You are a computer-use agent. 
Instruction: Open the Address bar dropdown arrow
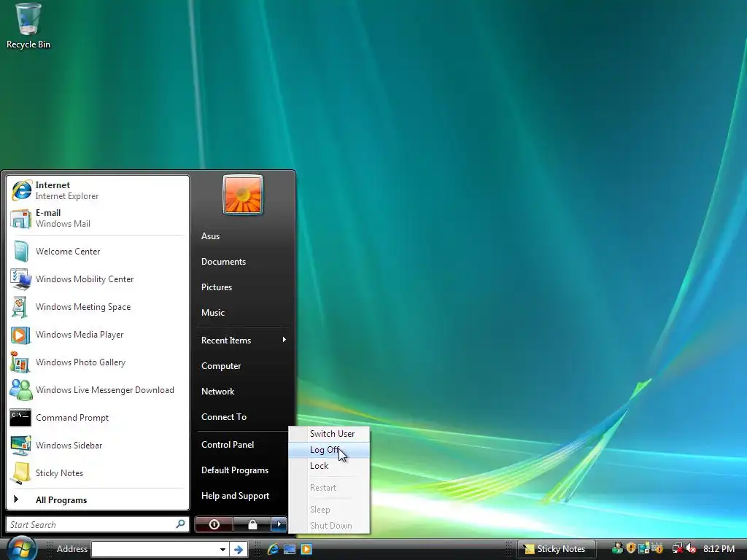(222, 550)
